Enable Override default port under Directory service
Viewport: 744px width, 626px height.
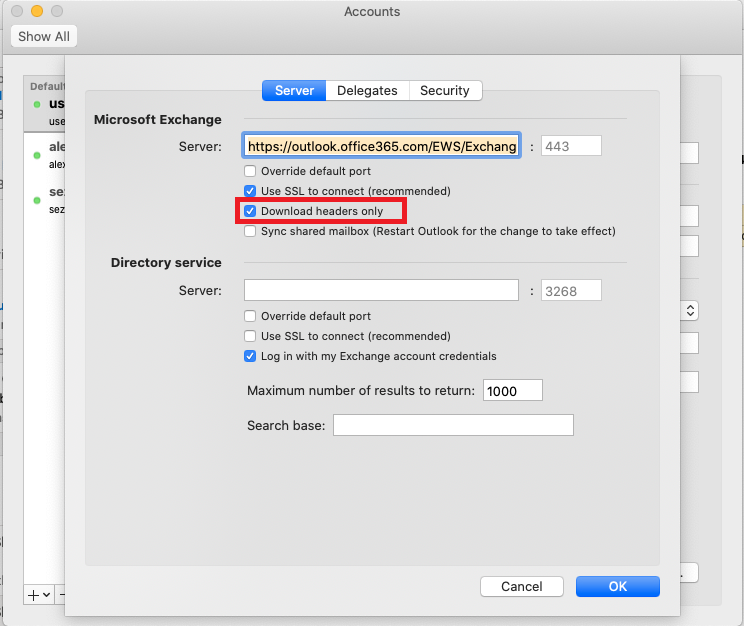(x=250, y=316)
